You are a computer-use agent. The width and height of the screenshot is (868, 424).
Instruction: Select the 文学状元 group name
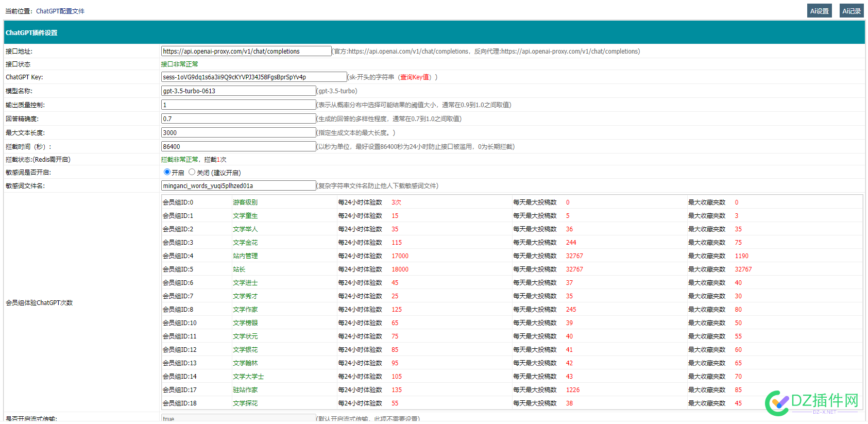[x=245, y=336]
